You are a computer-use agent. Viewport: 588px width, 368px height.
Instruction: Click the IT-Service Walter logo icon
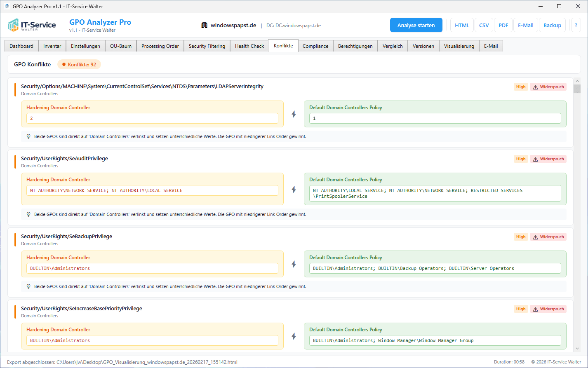coord(14,25)
